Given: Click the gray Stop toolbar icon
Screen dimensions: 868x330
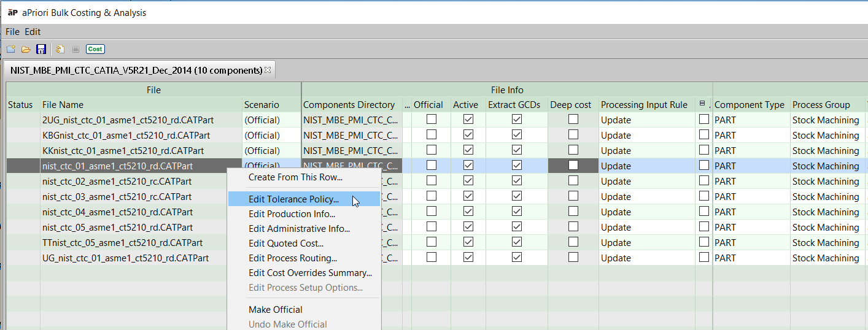Looking at the screenshot, I should click(76, 49).
